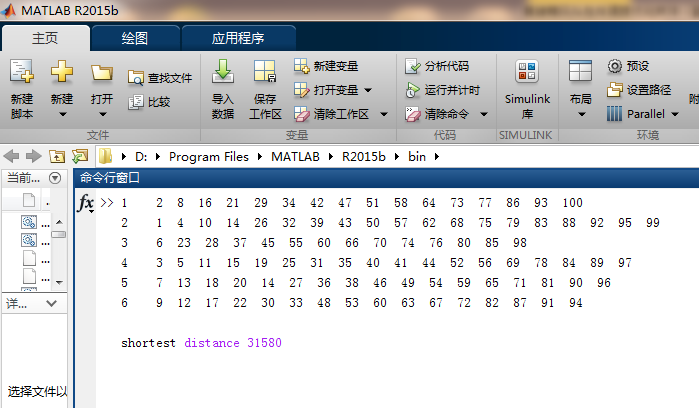This screenshot has height=408, width=699.
Task: Click Compare (比较) files
Action: [149, 102]
